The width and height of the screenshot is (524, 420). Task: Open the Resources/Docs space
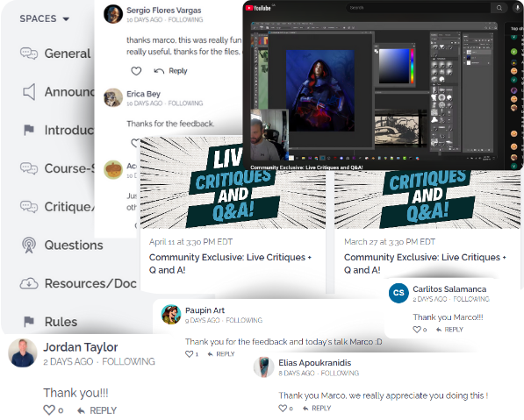click(90, 283)
